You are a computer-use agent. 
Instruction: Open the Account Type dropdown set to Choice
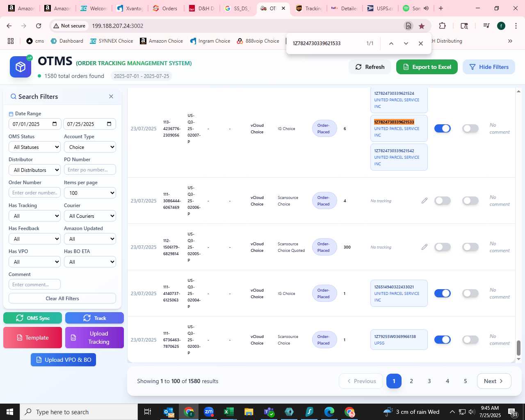click(90, 147)
